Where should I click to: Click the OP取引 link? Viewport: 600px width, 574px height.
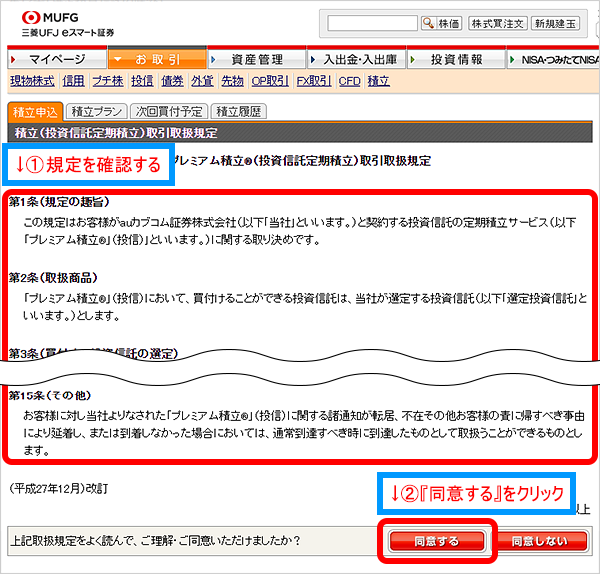click(x=270, y=81)
